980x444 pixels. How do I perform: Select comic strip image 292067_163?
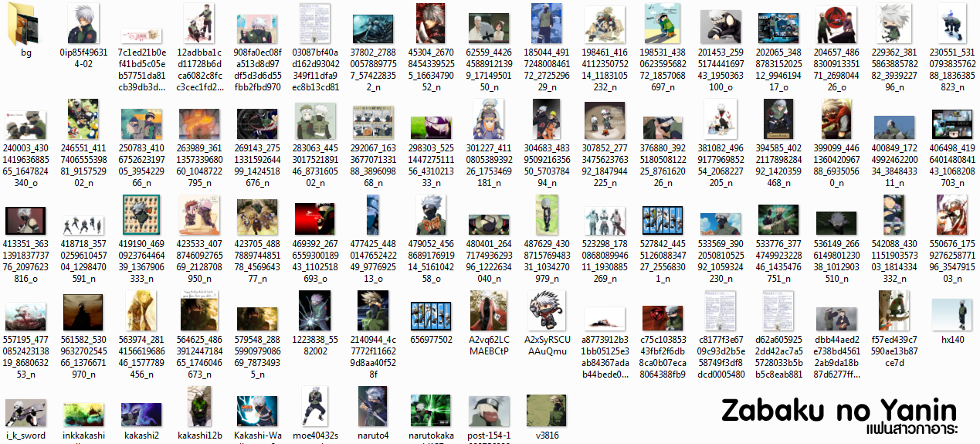pyautogui.click(x=373, y=123)
